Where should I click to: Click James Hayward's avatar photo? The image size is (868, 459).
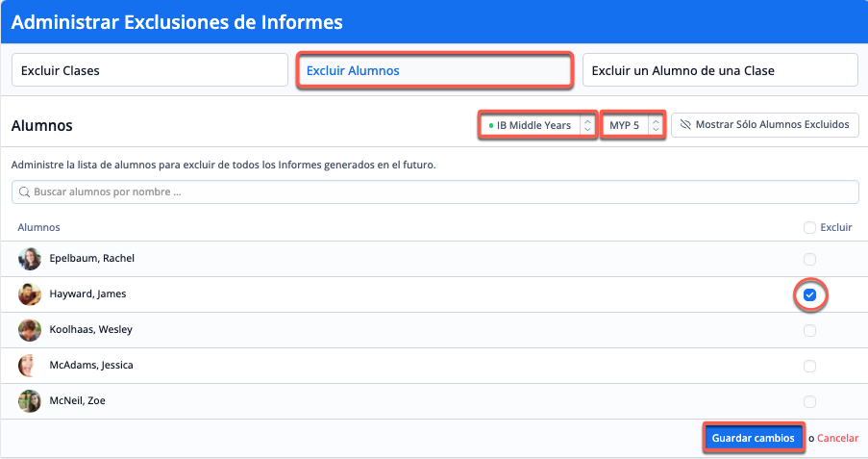coord(30,294)
